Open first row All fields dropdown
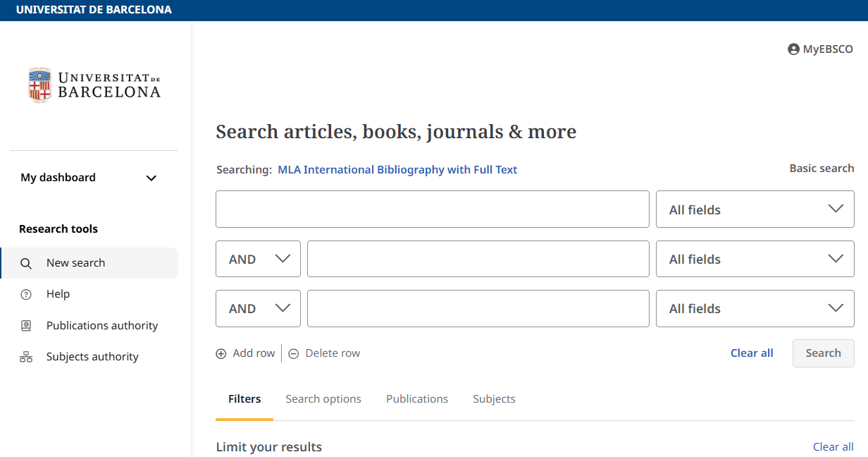 tap(755, 209)
